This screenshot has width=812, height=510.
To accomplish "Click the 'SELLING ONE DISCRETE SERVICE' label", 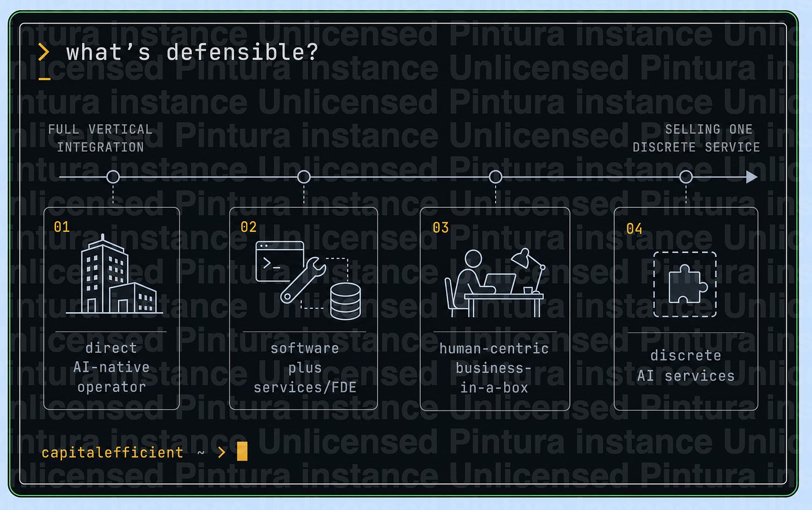I will pyautogui.click(x=696, y=138).
